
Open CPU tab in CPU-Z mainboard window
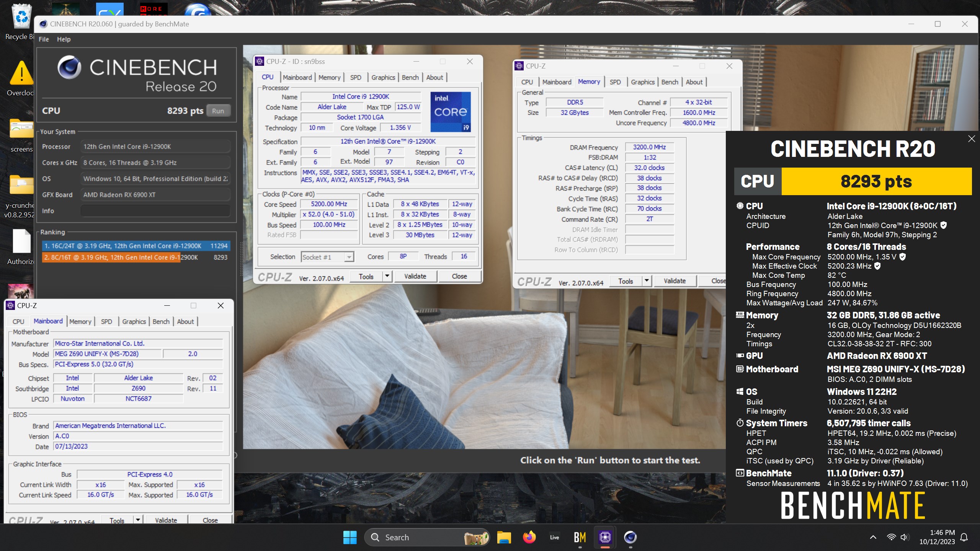coord(18,321)
